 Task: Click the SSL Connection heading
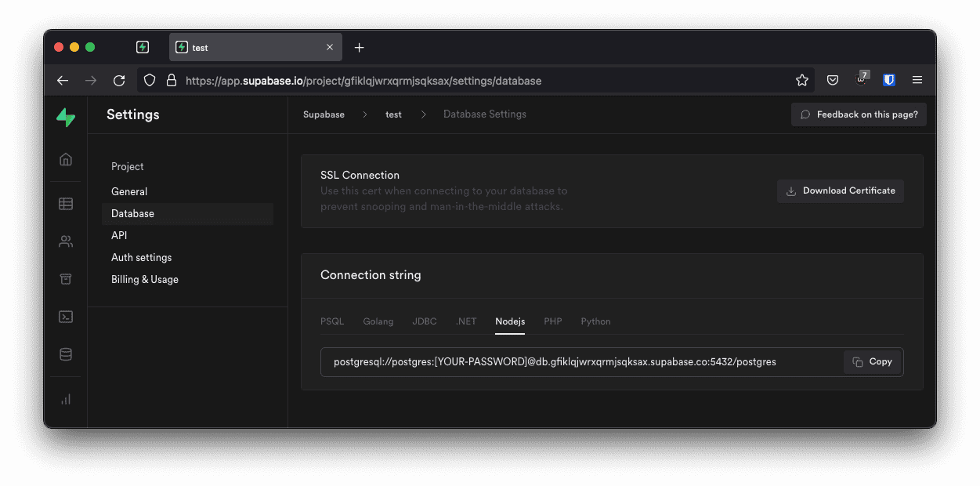click(x=360, y=175)
